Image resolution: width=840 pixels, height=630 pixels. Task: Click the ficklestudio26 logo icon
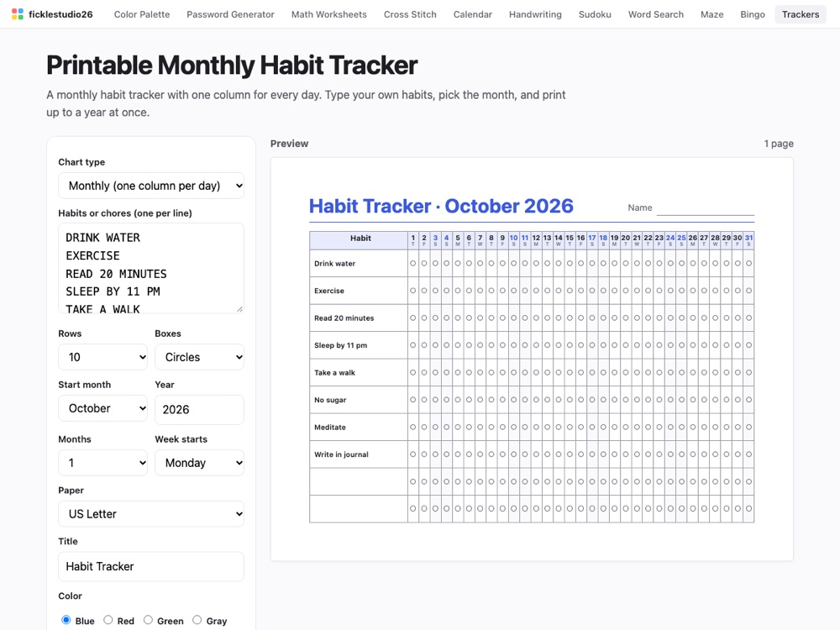[18, 14]
